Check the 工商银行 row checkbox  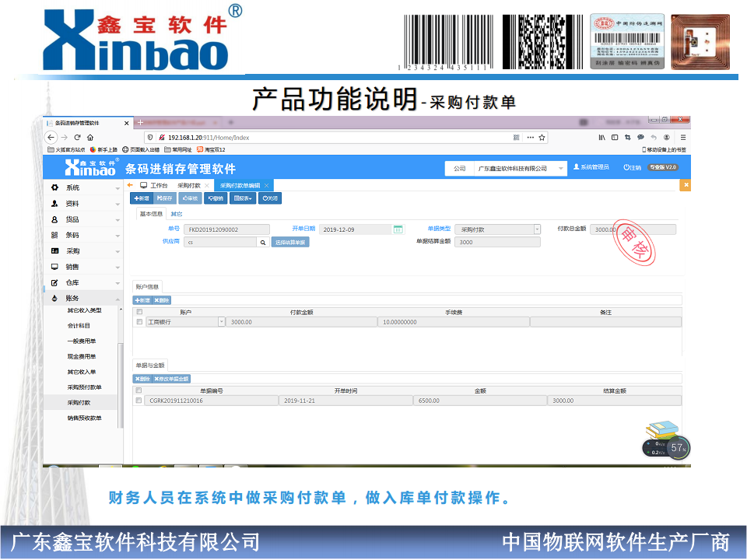[139, 322]
